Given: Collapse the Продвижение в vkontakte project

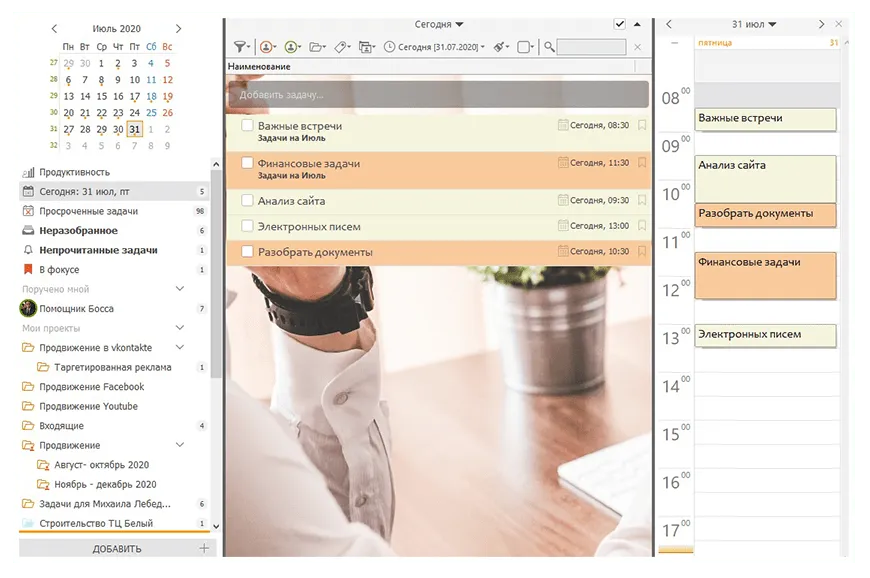Looking at the screenshot, I should [180, 348].
